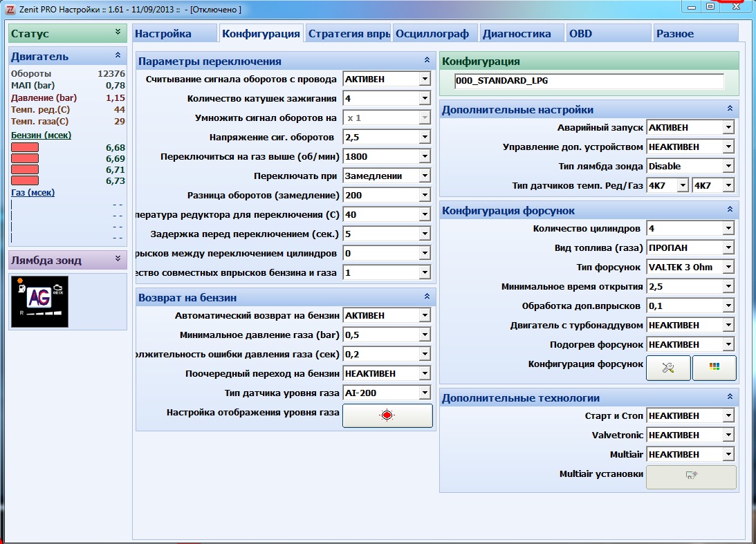756x544 pixels.
Task: Open injector configuration wrench tool button
Action: [668, 368]
